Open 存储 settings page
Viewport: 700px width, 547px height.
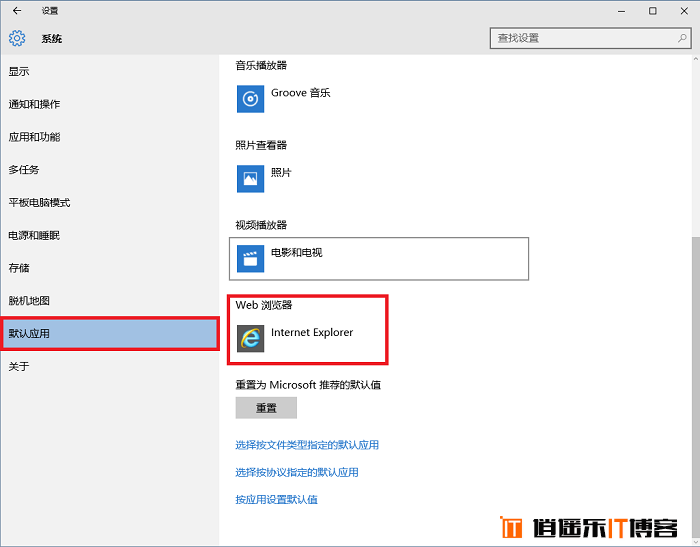pos(109,268)
